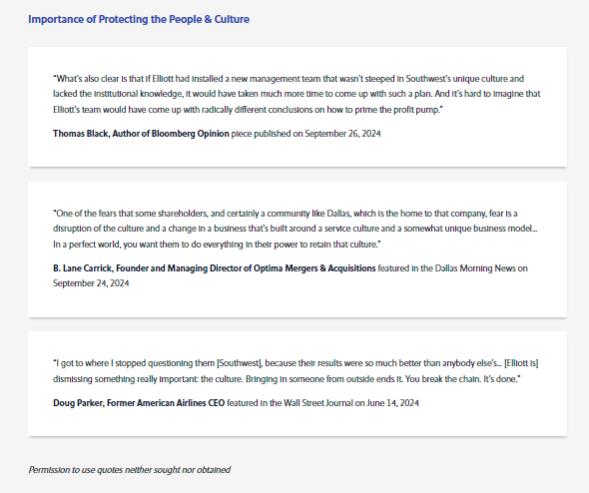Click the 'Permission to use quotes' disclaimer
This screenshot has height=493, width=589.
click(130, 470)
